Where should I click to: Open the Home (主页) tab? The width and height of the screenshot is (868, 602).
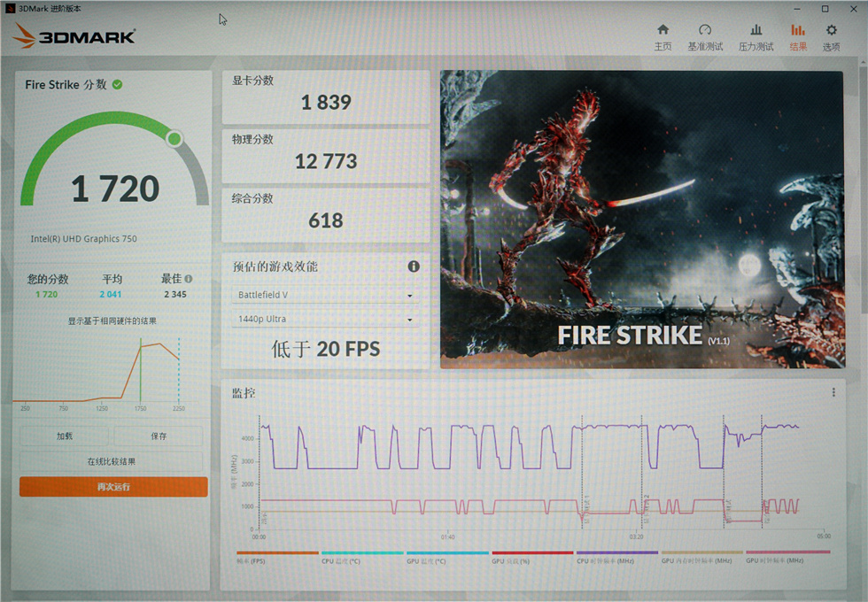(663, 37)
